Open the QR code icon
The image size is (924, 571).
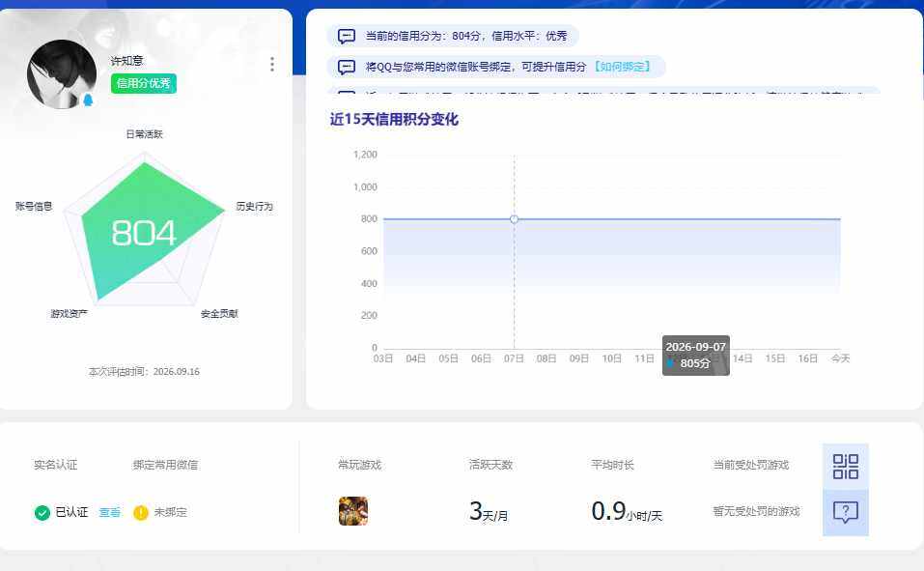coord(845,466)
